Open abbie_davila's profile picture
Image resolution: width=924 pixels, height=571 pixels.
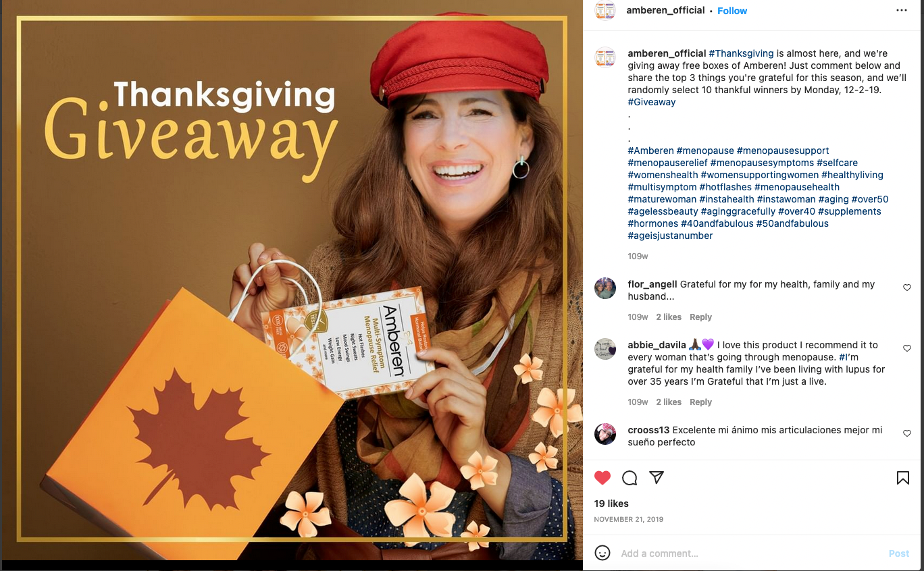coord(605,349)
